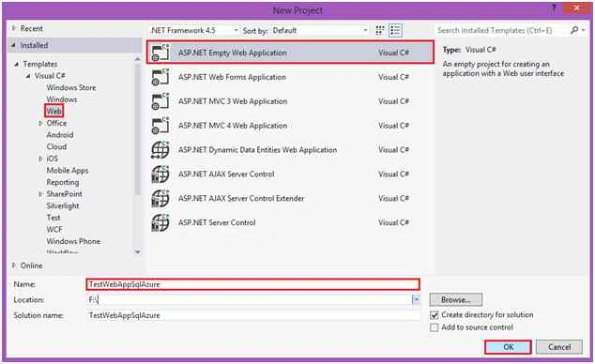Expand the iOS tree node
Image resolution: width=595 pixels, height=364 pixels.
(40, 159)
